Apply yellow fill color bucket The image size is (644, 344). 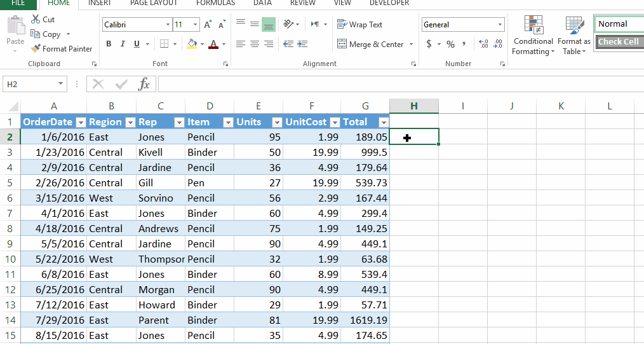tap(192, 44)
